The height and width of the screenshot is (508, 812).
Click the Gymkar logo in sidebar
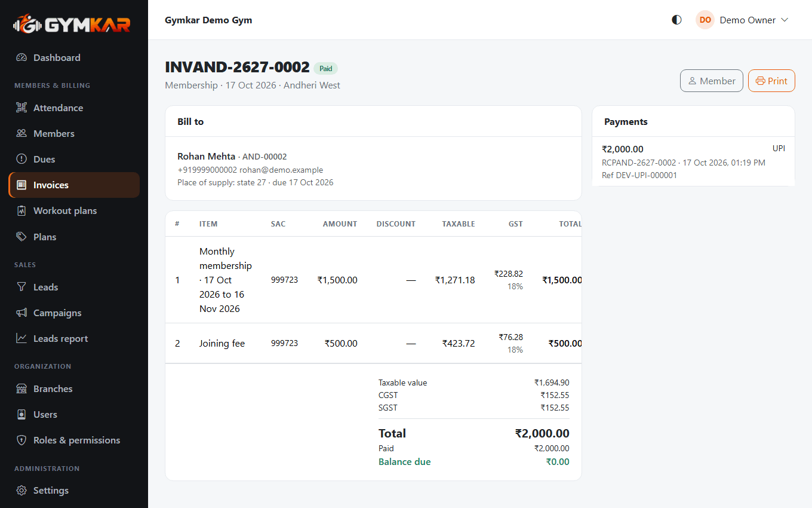pyautogui.click(x=72, y=23)
